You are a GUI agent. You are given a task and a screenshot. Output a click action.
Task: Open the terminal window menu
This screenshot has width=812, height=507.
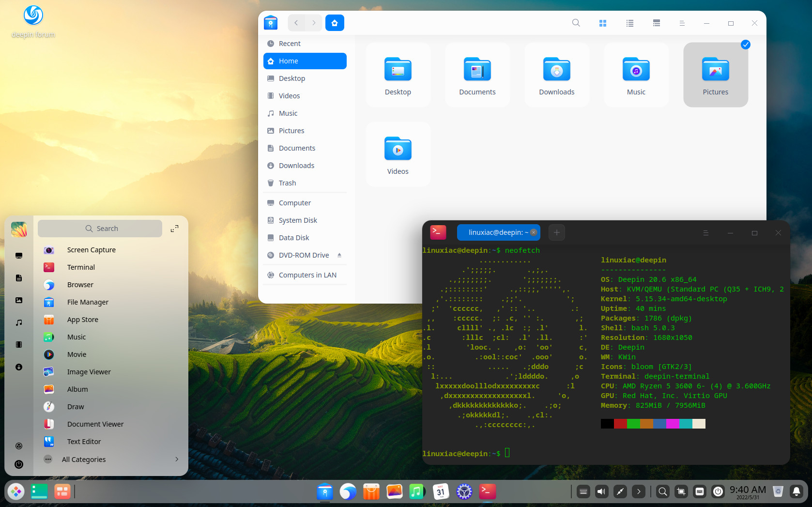706,233
